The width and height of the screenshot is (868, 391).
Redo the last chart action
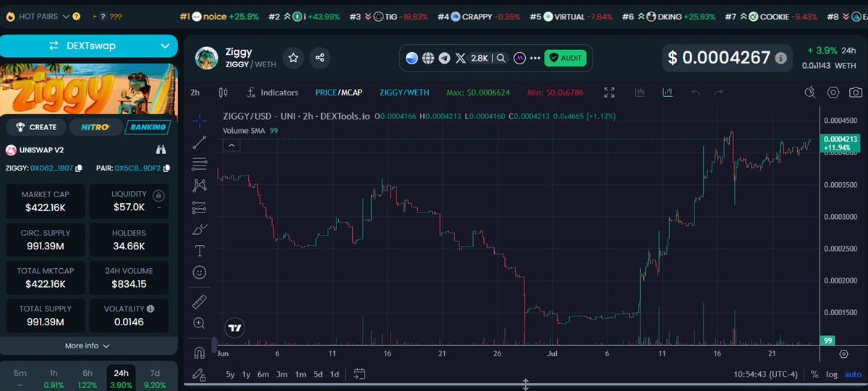click(x=718, y=93)
